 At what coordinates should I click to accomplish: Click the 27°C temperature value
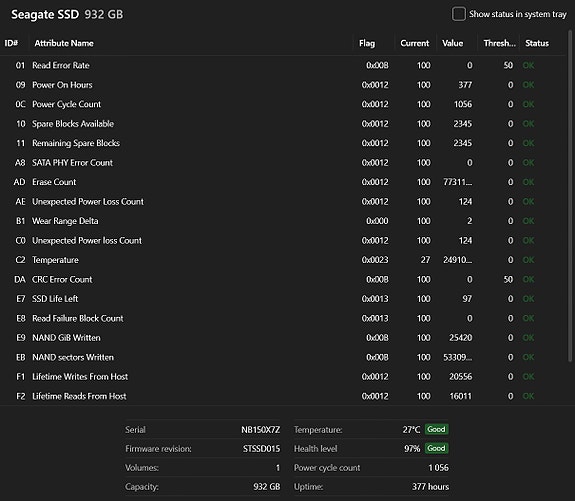coord(411,429)
